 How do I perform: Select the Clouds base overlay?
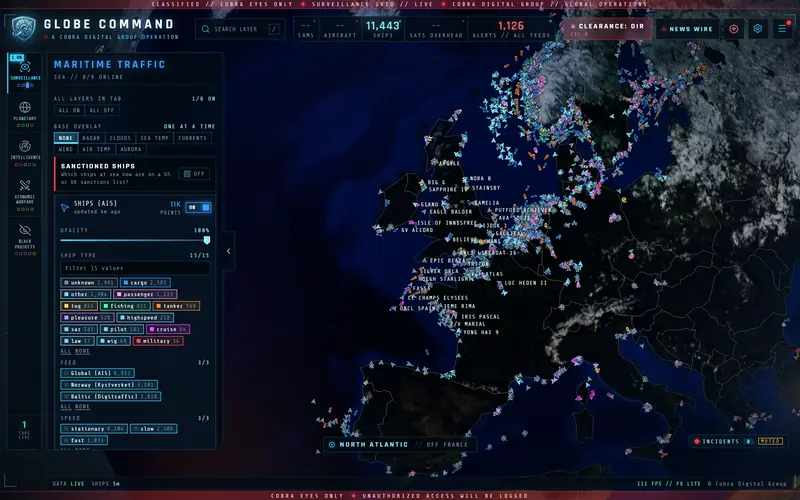click(120, 138)
